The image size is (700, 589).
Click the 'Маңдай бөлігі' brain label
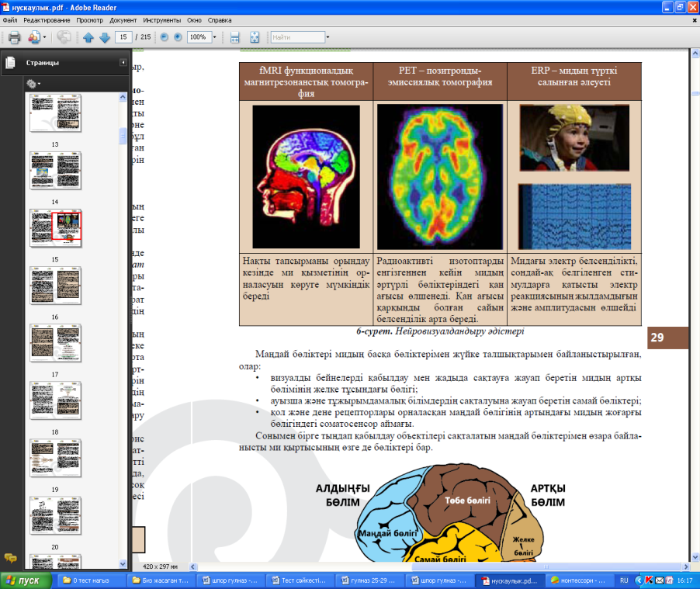pos(388,533)
